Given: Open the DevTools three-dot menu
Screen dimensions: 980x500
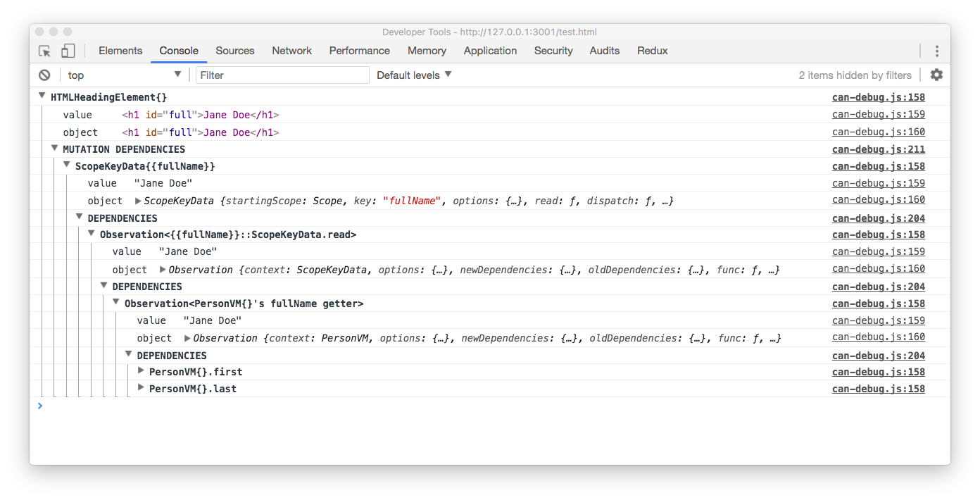Looking at the screenshot, I should point(936,51).
